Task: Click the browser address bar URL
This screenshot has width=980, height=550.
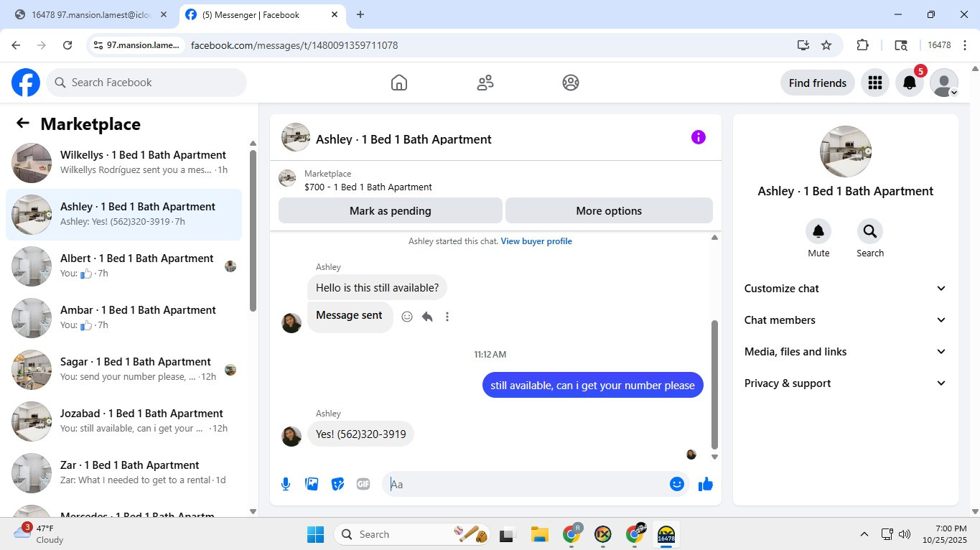Action: 294,45
